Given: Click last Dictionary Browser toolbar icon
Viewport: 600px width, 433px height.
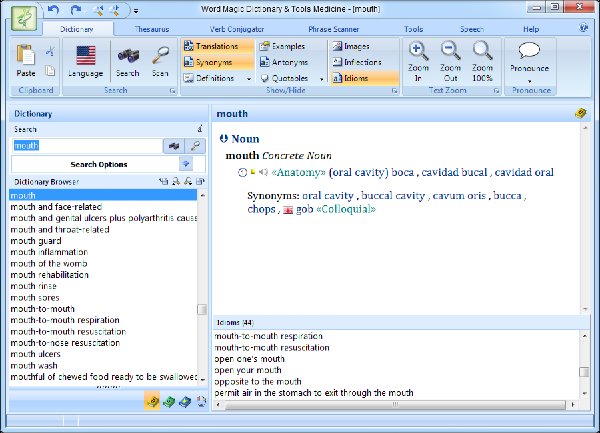Looking at the screenshot, I should [x=200, y=181].
